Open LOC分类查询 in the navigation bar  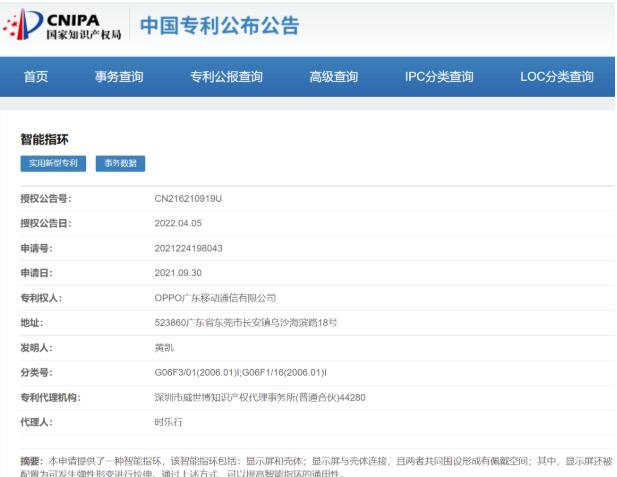[557, 77]
